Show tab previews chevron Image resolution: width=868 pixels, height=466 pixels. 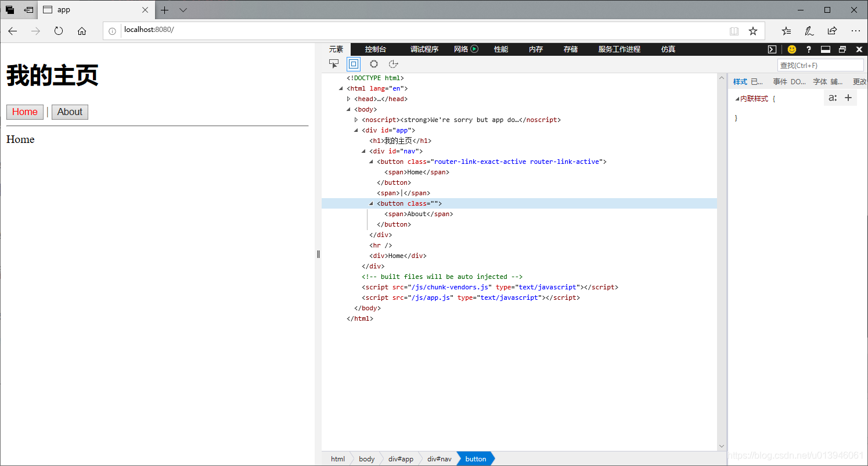[183, 10]
